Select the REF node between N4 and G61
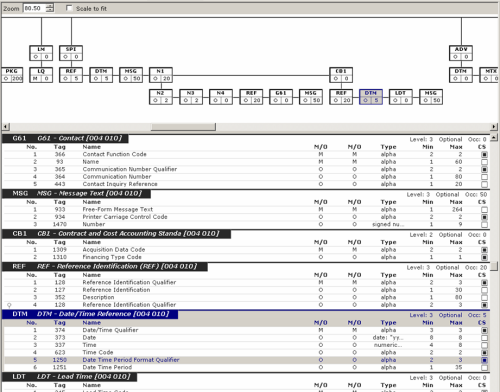 tap(251, 97)
